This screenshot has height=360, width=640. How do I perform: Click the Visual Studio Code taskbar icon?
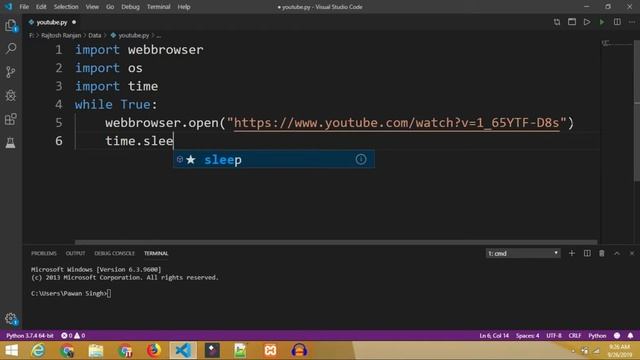click(x=183, y=350)
